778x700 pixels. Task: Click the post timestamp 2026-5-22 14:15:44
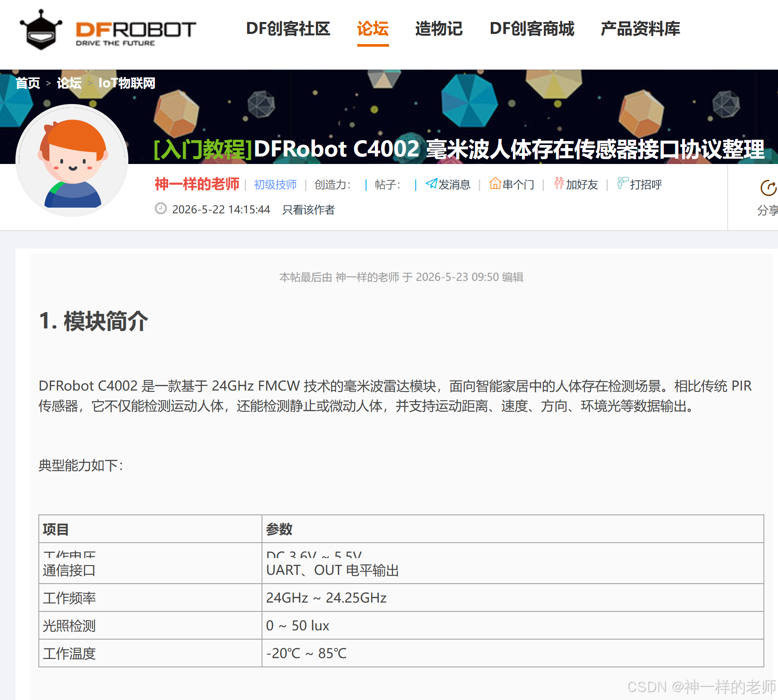221,209
